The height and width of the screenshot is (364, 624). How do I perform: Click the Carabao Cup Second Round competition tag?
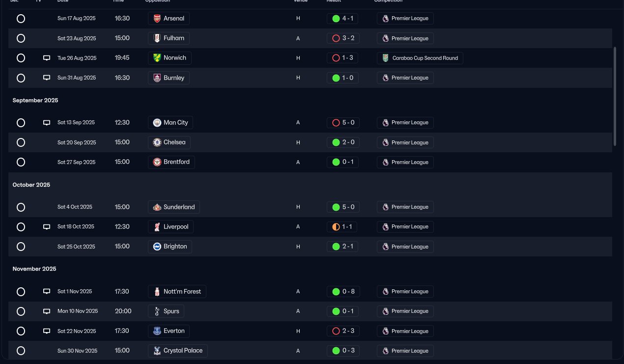coord(420,58)
